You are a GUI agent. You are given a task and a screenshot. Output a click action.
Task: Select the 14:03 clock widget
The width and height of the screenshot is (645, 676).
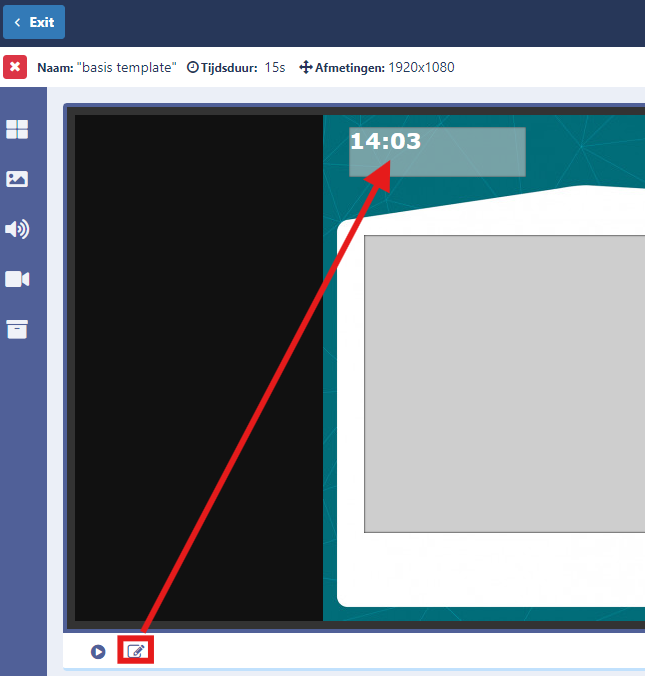[437, 151]
